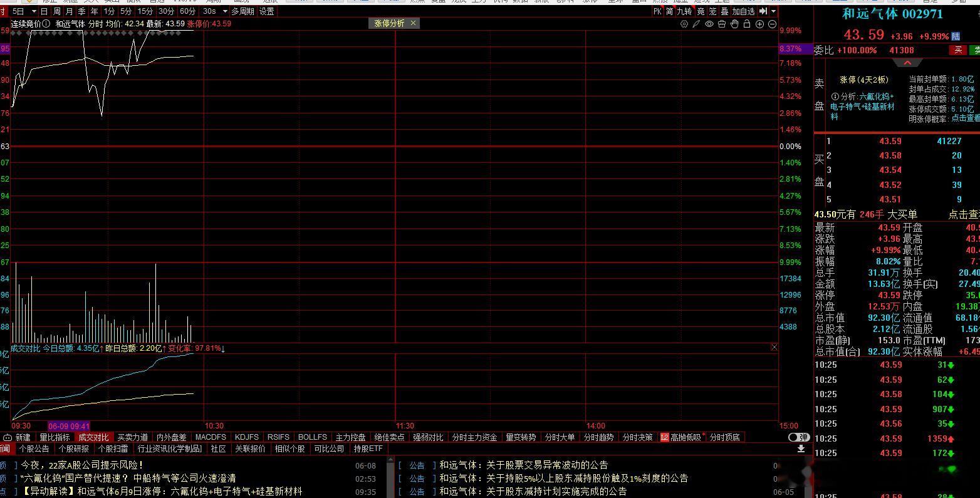Open 高抛低吸 L2 indicator tab
Screen dimensions: 980x498
click(682, 437)
